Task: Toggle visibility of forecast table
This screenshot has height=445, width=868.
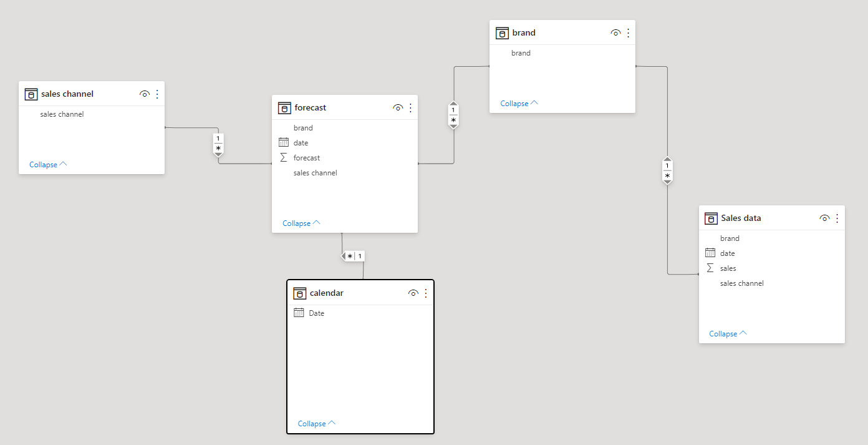Action: point(398,108)
